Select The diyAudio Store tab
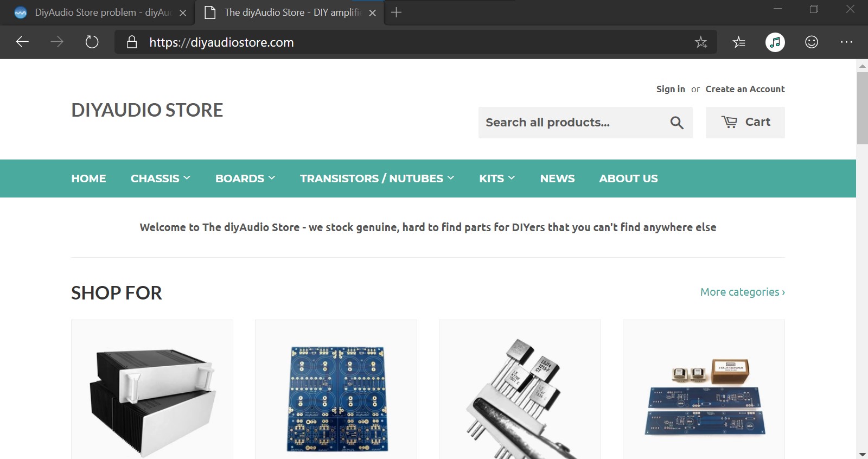This screenshot has height=459, width=868. pos(289,12)
